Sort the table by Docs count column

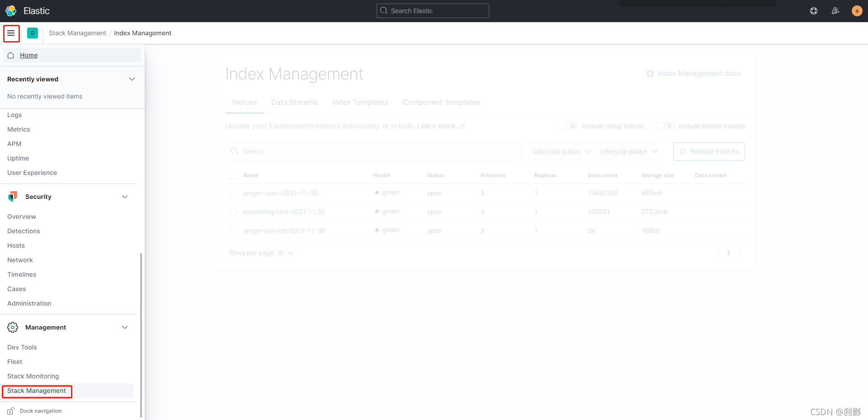pyautogui.click(x=602, y=175)
